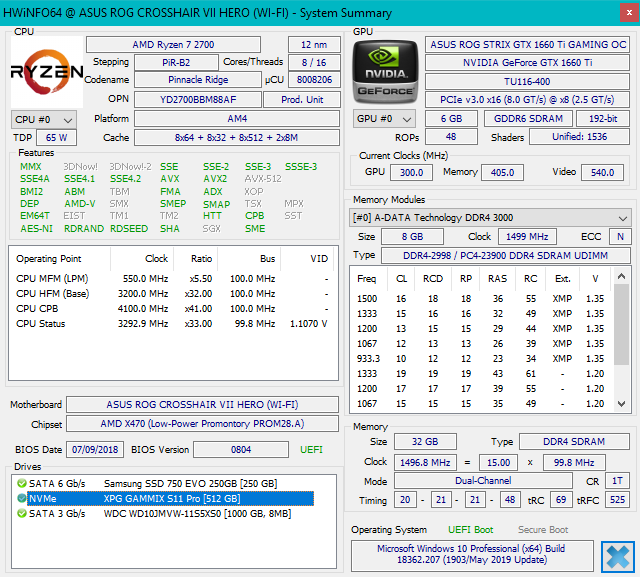The height and width of the screenshot is (577, 640).
Task: Click the CPU MFM (LPM) row
Action: click(173, 279)
